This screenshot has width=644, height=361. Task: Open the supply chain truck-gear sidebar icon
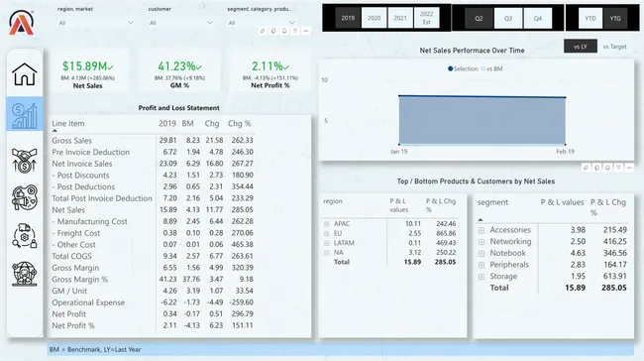point(25,236)
